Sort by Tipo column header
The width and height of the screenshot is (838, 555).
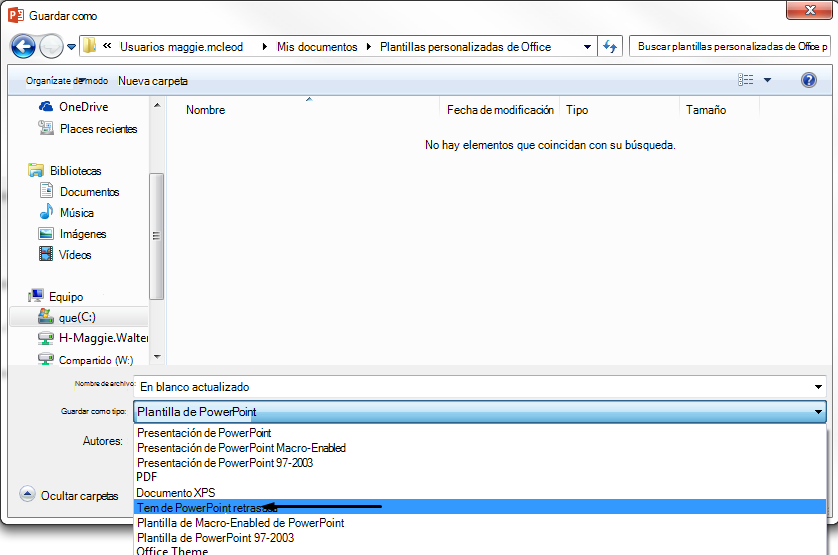pos(577,110)
